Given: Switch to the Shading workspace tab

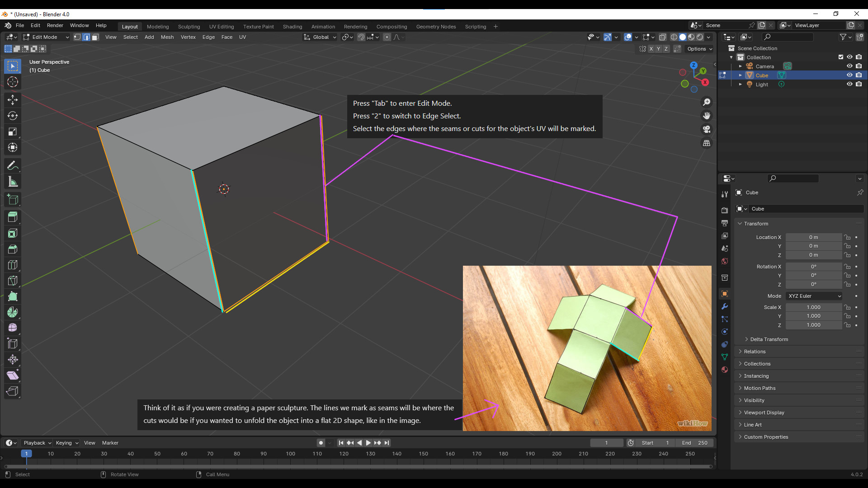Looking at the screenshot, I should [292, 27].
